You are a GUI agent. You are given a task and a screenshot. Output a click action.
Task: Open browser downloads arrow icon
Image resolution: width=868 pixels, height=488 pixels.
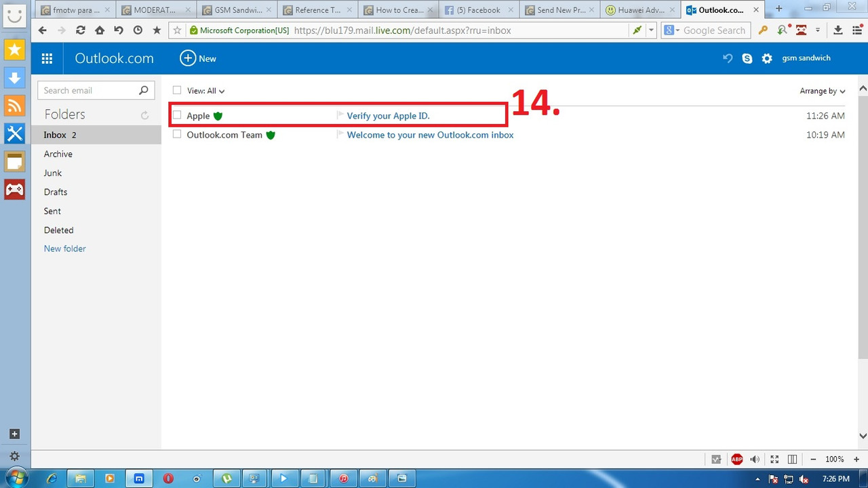point(838,30)
